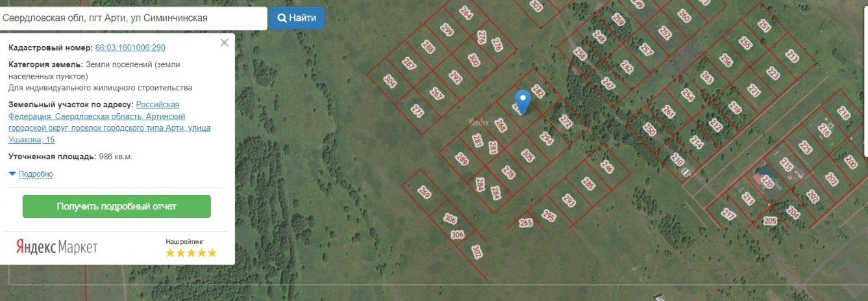868x301 pixels.
Task: Click the five-star rating widget
Action: pyautogui.click(x=191, y=253)
